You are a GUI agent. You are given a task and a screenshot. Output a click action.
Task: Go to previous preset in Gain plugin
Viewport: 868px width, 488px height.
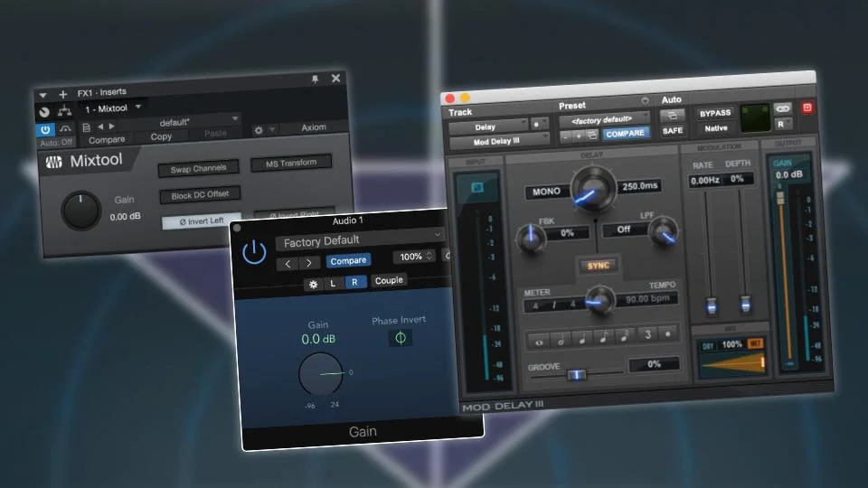[x=288, y=263]
